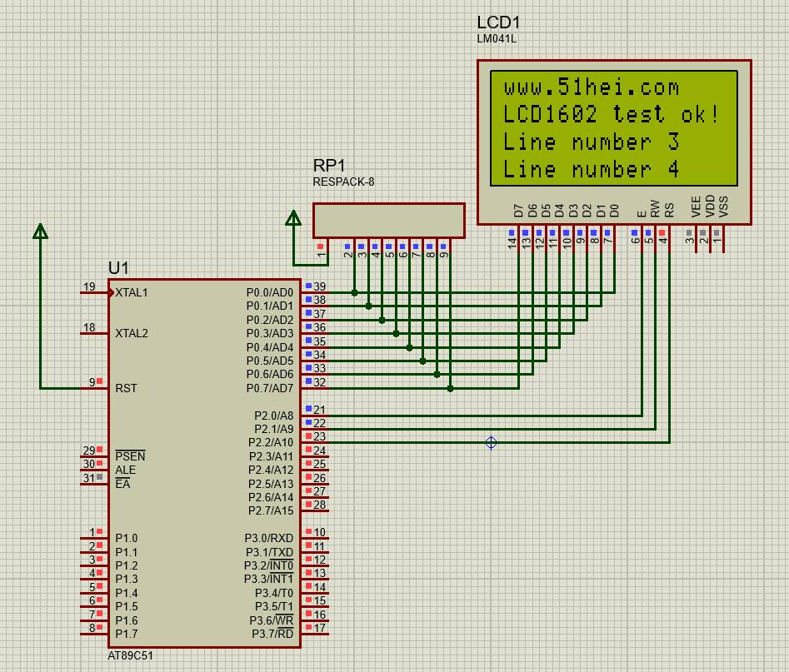Click the D0 pin label on LCD1

point(614,210)
